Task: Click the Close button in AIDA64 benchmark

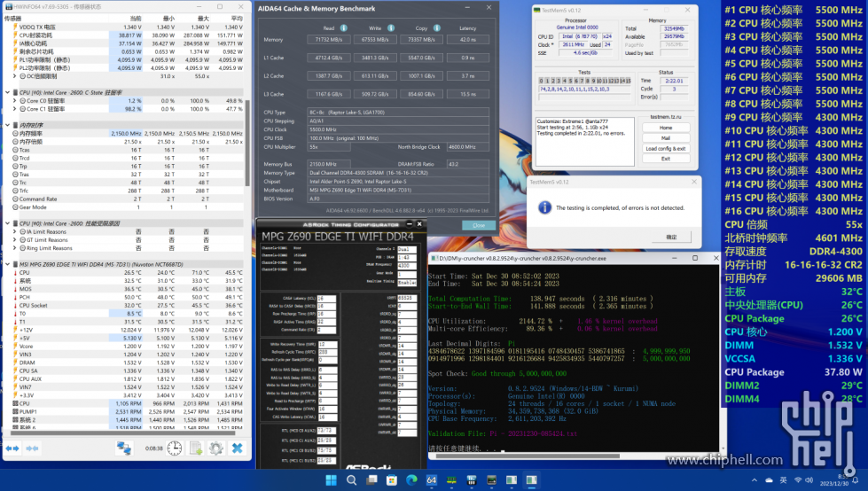Action: pos(479,225)
